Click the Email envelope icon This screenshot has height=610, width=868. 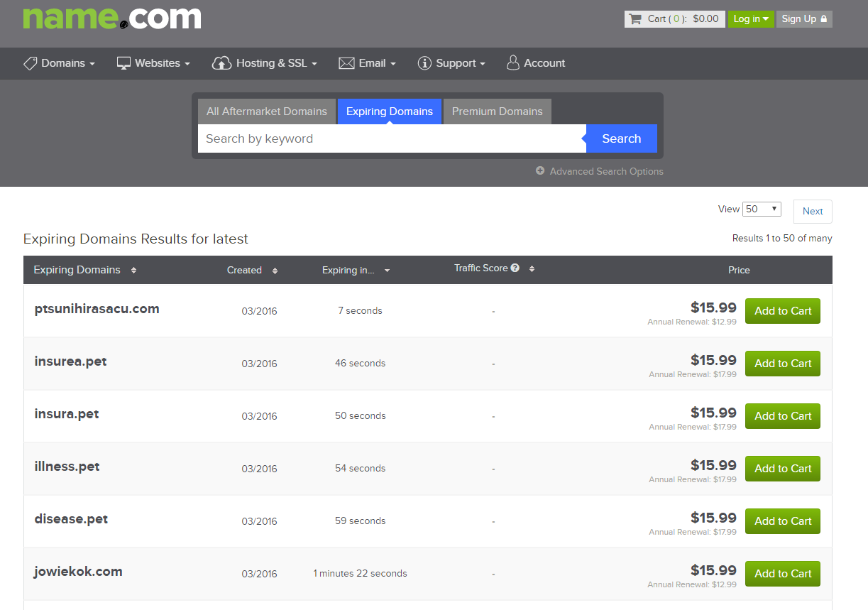pos(346,63)
